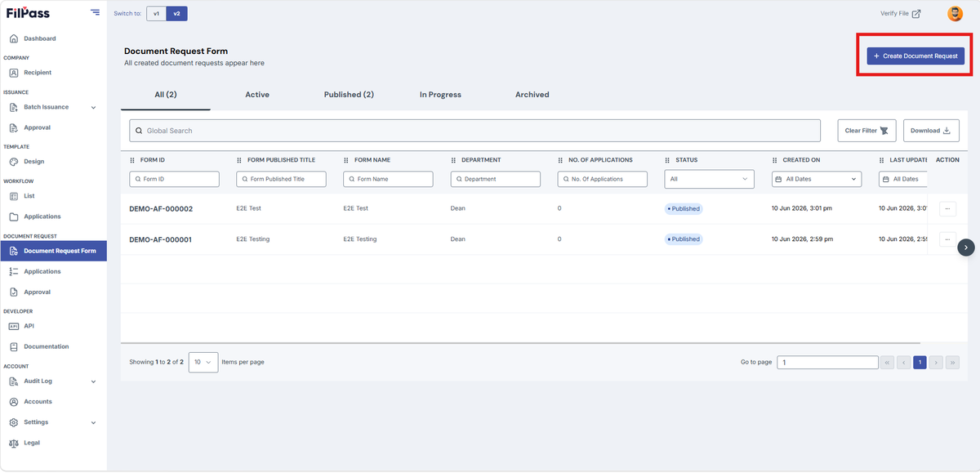
Task: Click Published badge in the E2E Test row
Action: point(684,208)
